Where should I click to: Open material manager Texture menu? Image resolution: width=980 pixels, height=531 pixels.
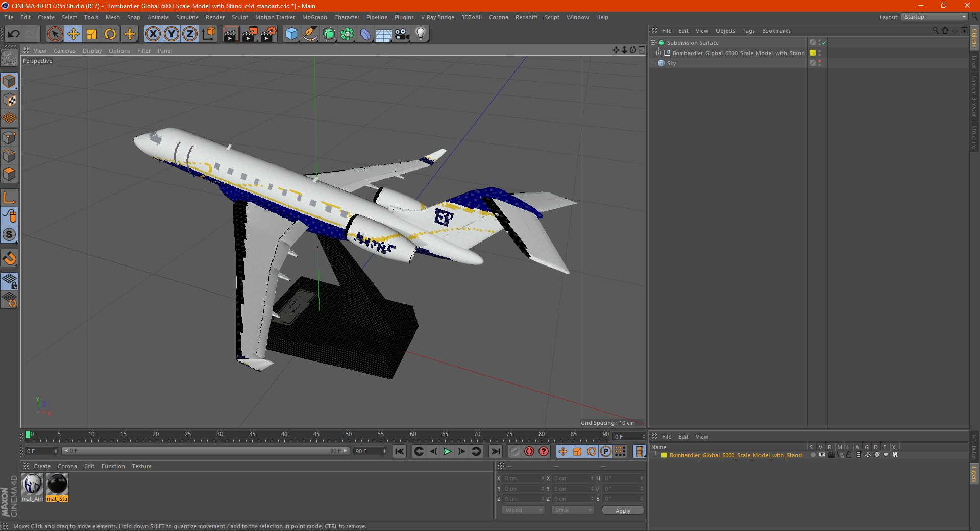pos(141,466)
